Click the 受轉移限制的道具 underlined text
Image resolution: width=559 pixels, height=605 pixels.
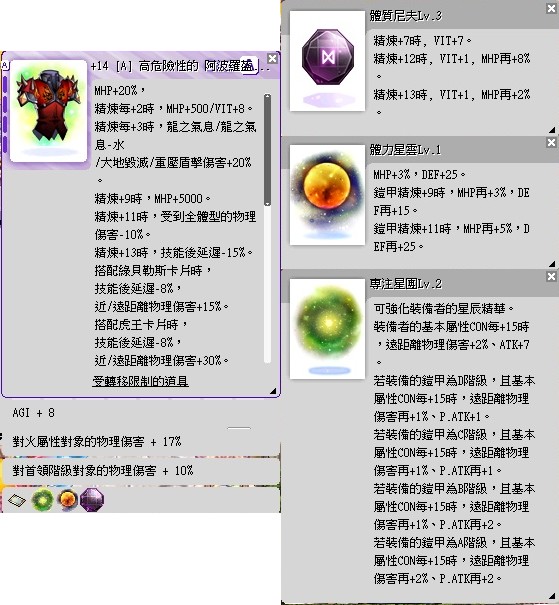[140, 381]
